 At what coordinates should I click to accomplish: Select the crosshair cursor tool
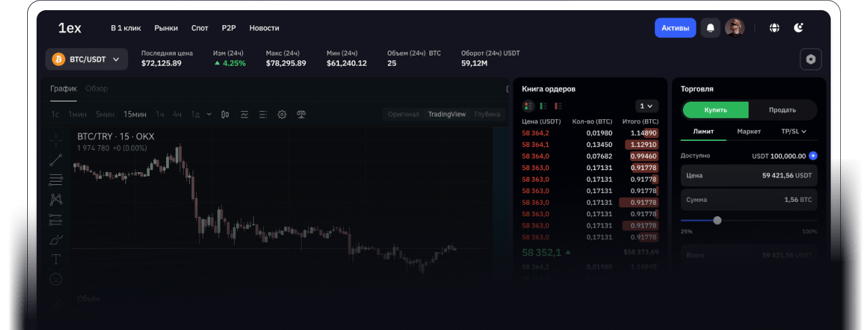coord(56,140)
